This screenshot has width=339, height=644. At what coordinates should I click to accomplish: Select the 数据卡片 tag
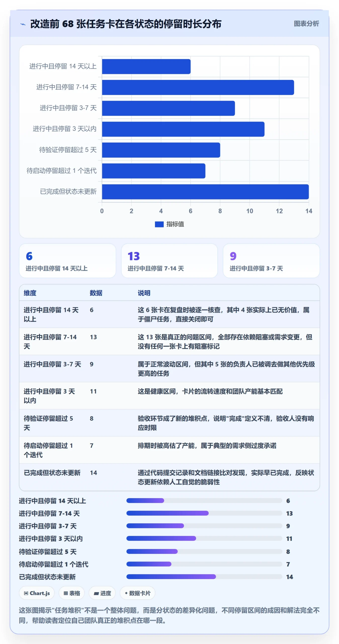pos(137,593)
